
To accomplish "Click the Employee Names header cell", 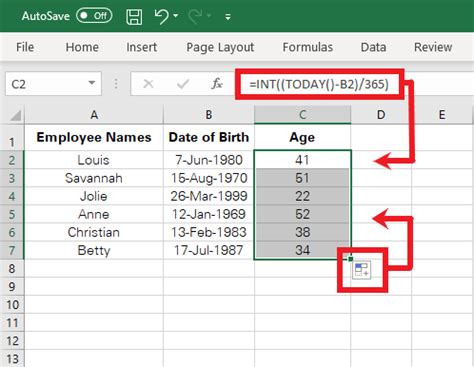I will pyautogui.click(x=94, y=137).
